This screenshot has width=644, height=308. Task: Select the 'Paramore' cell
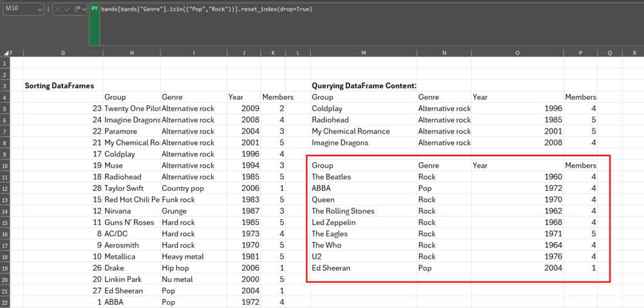(131, 132)
